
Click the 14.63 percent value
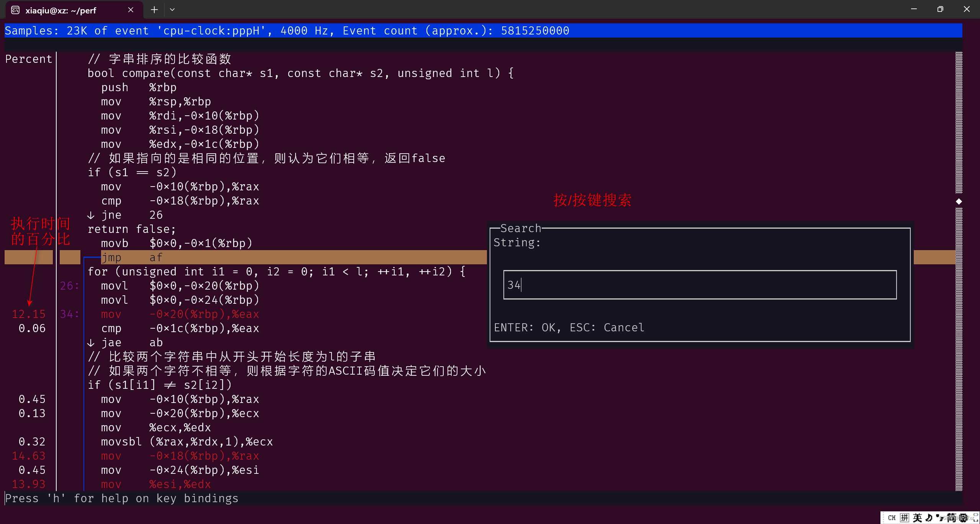coord(29,456)
